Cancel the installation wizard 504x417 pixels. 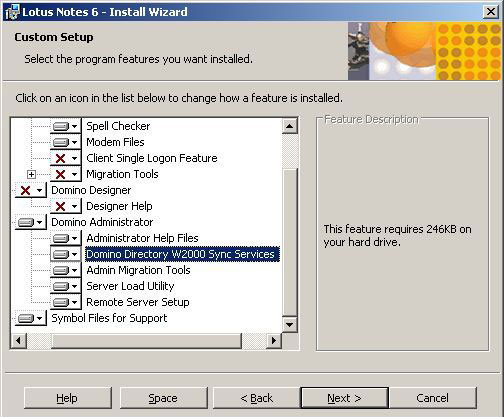(x=433, y=398)
